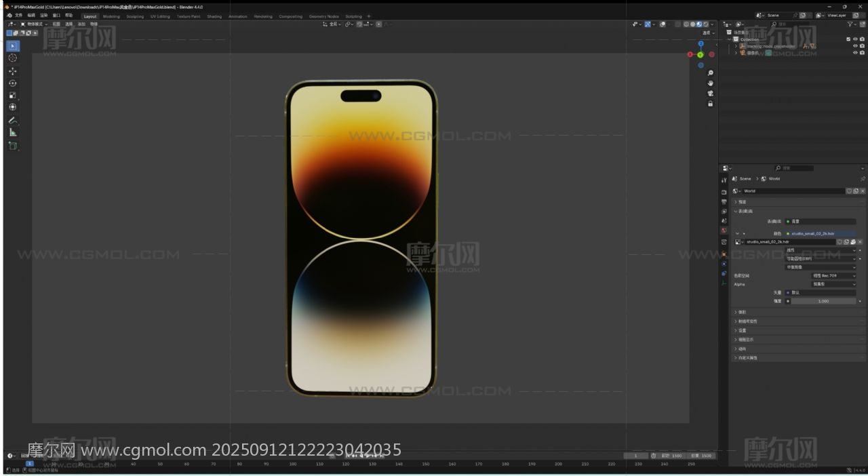Screen dimensions: 868x476
Task: Expand the camera object in outliner
Action: pyautogui.click(x=735, y=53)
